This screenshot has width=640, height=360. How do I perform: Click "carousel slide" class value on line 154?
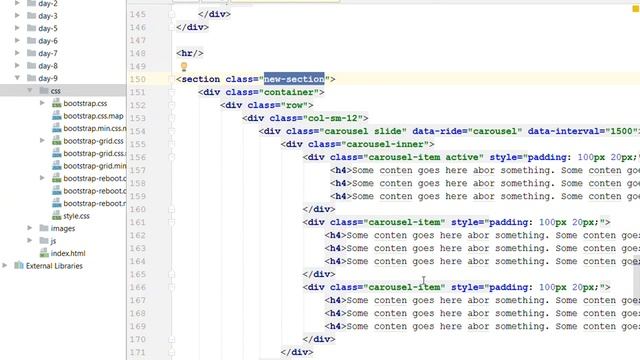[x=363, y=131]
